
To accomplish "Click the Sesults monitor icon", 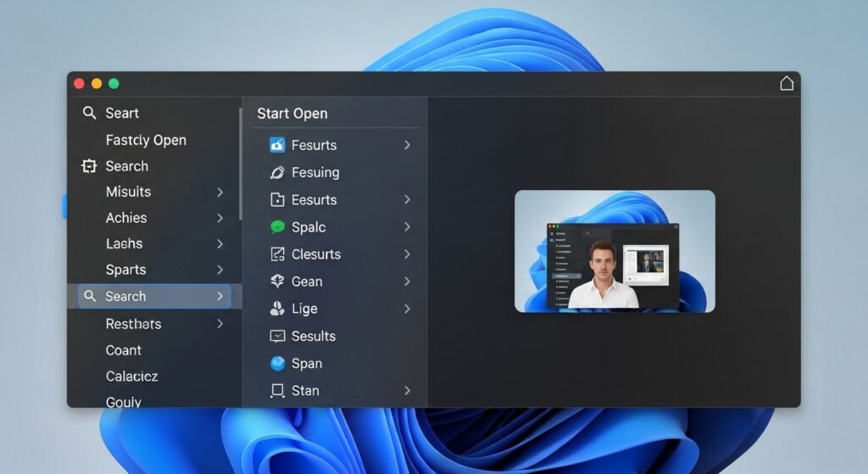I will click(277, 336).
